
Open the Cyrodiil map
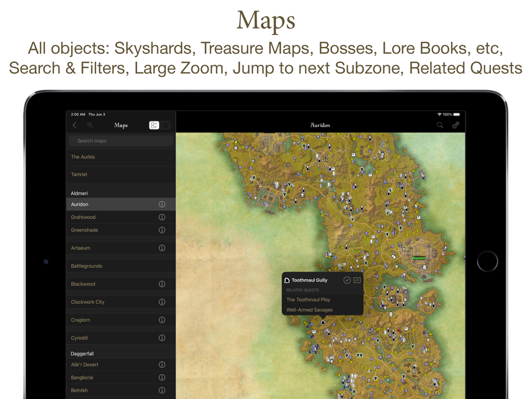tap(121, 338)
